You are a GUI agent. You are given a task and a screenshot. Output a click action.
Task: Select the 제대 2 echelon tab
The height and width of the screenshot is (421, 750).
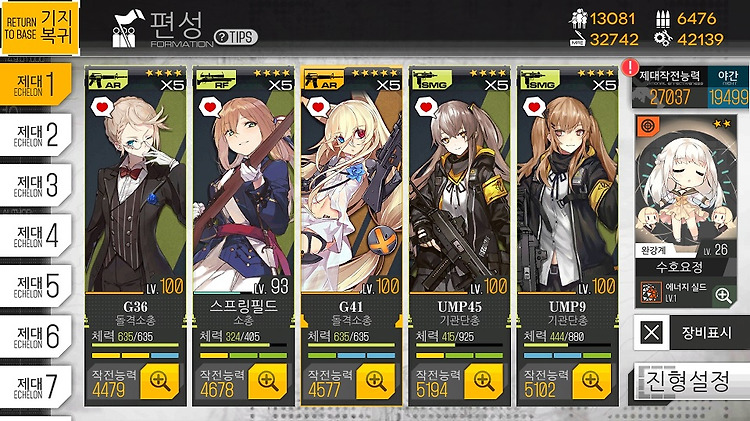click(36, 134)
